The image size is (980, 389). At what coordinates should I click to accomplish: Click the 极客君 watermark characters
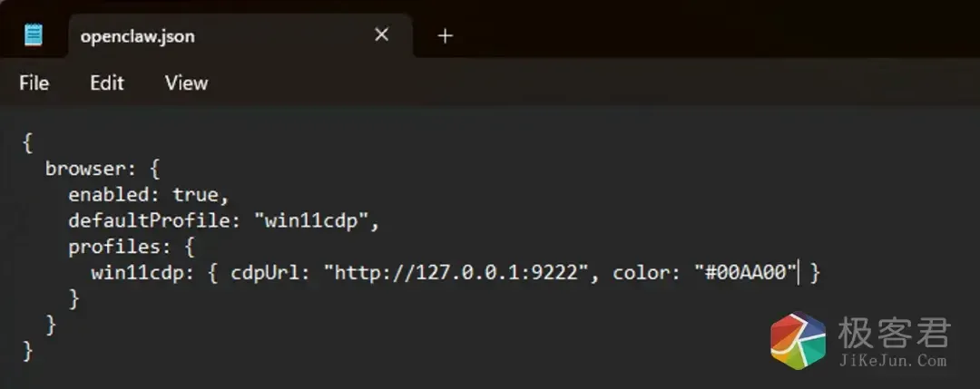click(x=893, y=332)
